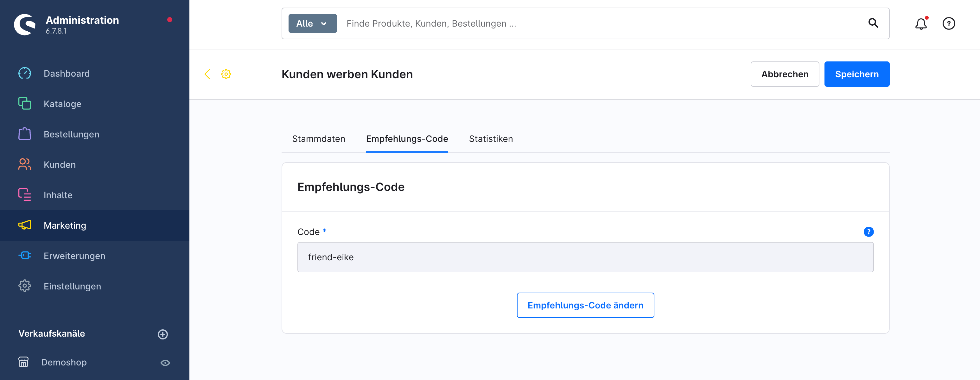Switch to the Statistiken tab
The width and height of the screenshot is (980, 380).
pos(491,139)
